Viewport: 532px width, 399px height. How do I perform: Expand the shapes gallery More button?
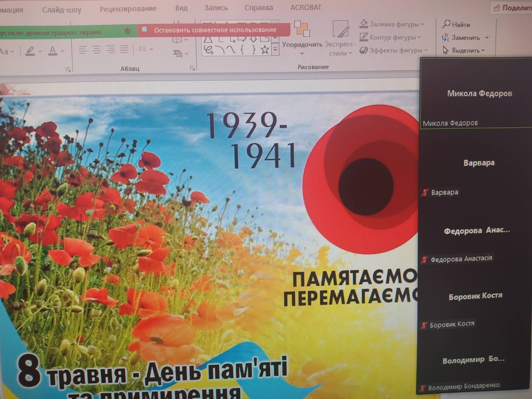click(x=275, y=49)
